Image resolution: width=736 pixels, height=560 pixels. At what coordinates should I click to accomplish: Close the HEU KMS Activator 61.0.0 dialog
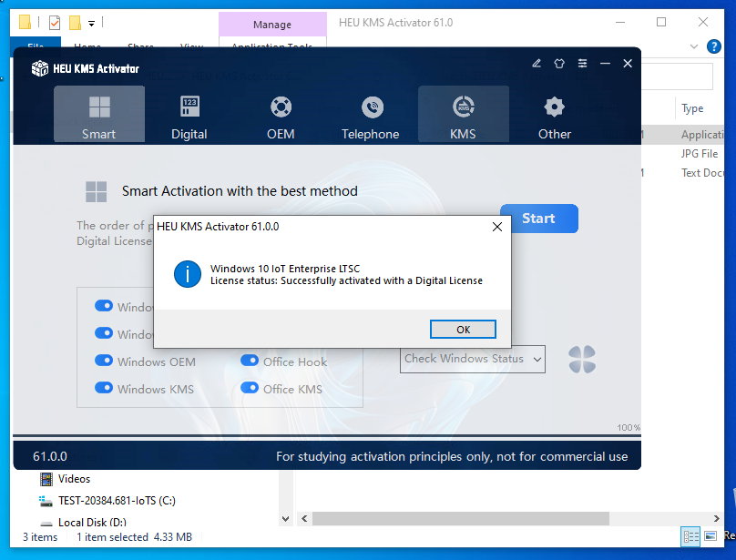[x=497, y=227]
